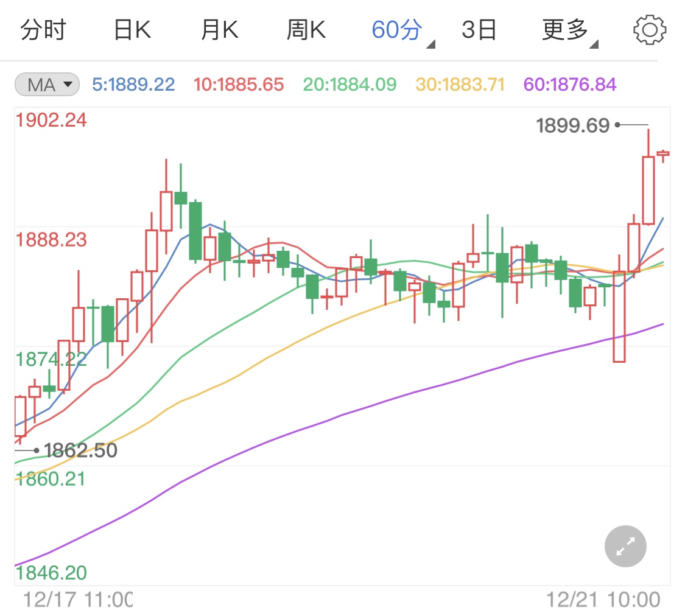Click the 1860.21 axis price label

coord(51,479)
